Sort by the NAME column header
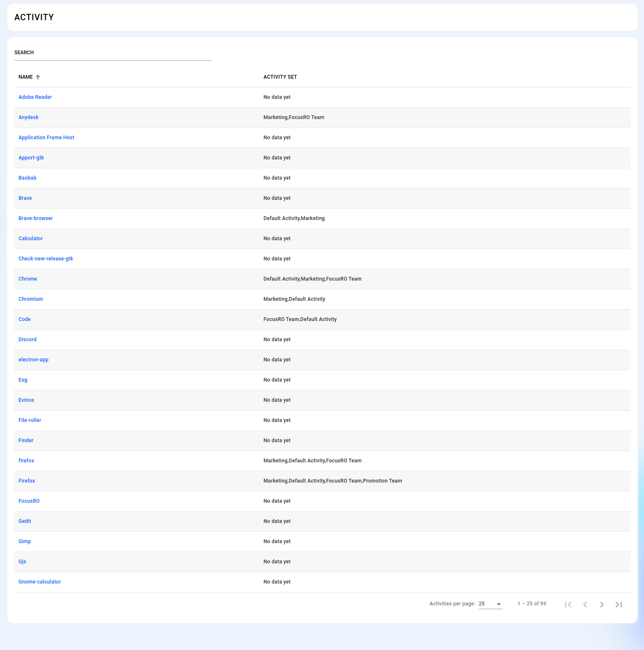 (26, 77)
